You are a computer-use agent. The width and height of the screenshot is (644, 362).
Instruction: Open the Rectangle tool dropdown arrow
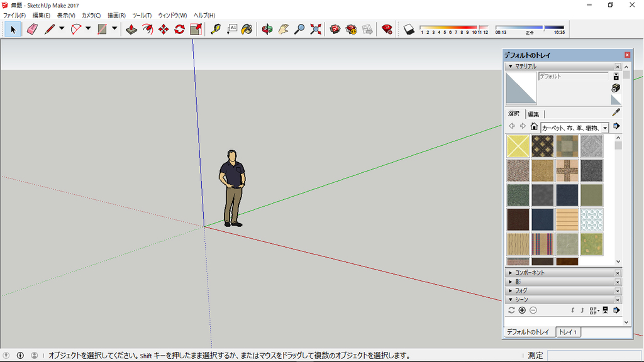click(x=114, y=29)
